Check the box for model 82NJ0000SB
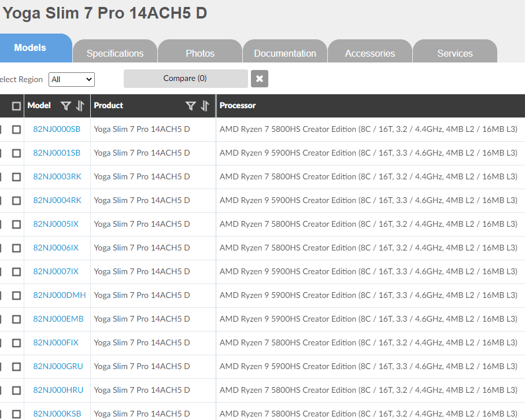525x420 pixels. 16,130
